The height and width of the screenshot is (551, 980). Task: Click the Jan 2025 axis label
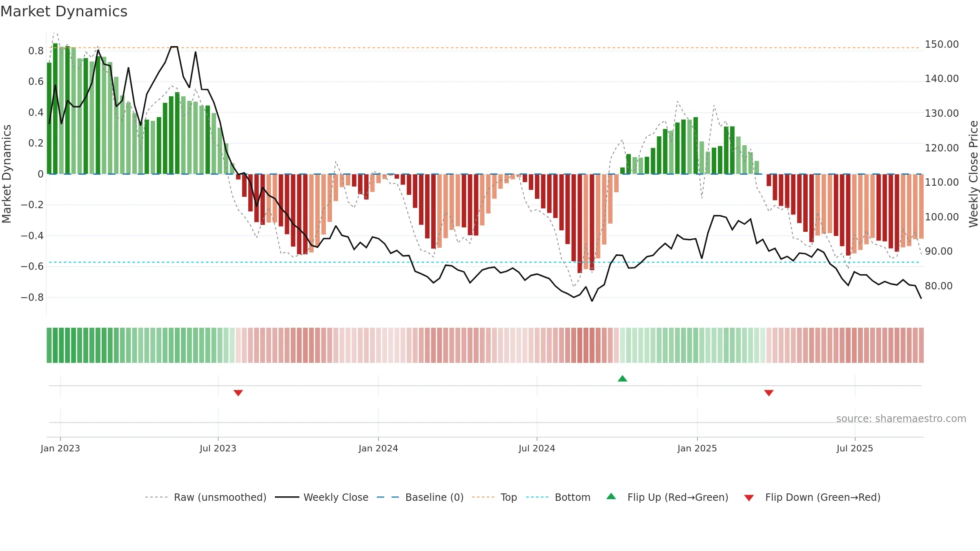pos(697,448)
